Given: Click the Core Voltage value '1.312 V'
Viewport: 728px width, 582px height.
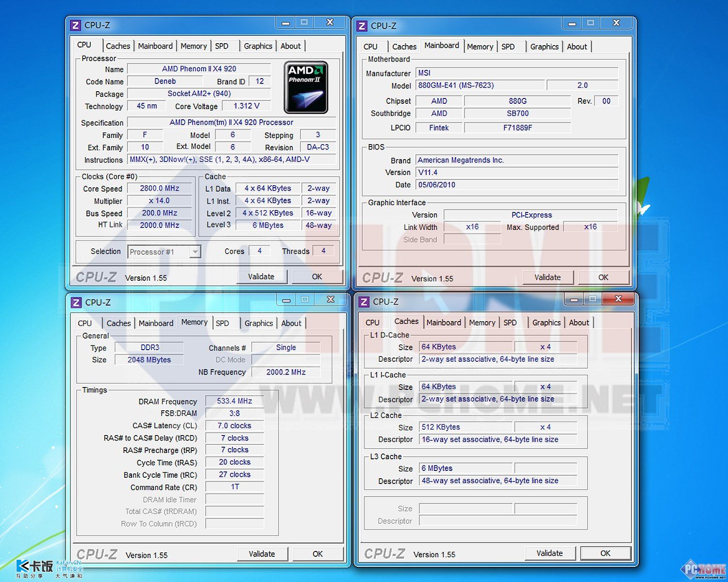Looking at the screenshot, I should 247,106.
